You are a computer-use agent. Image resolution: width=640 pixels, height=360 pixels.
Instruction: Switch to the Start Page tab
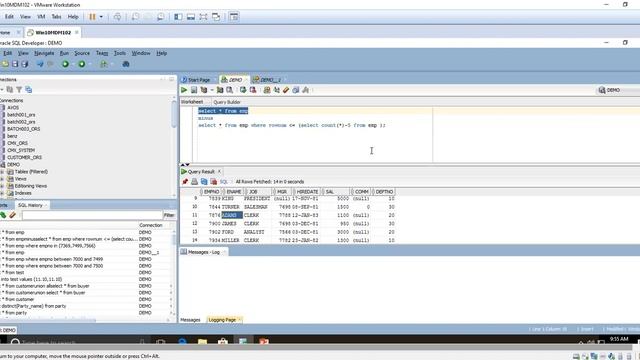198,80
